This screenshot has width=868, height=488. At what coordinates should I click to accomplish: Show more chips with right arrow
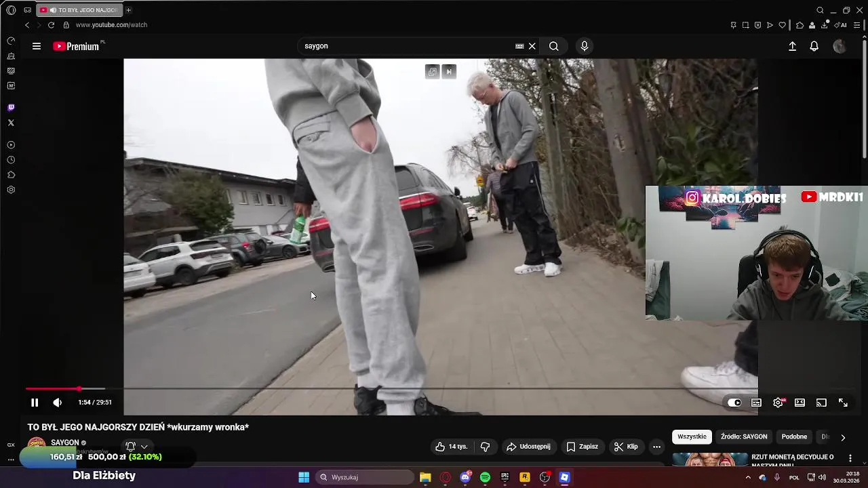tap(843, 437)
